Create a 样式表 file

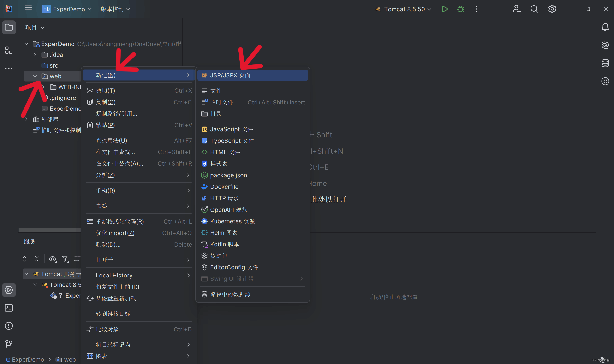252,164
